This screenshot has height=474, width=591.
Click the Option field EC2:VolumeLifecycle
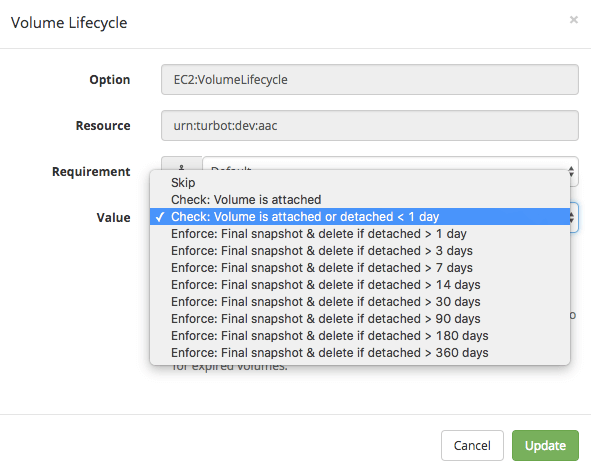point(370,80)
